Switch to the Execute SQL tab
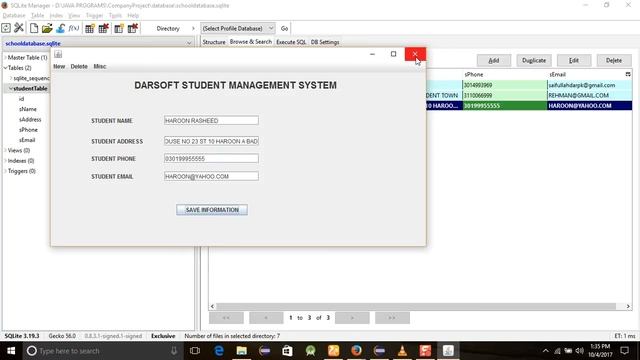This screenshot has height=360, width=640. point(291,42)
